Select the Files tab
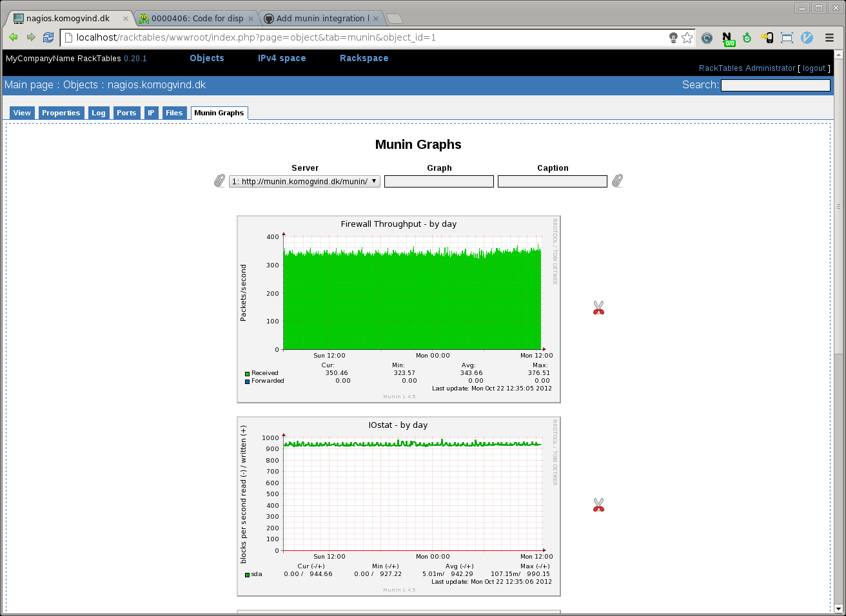The width and height of the screenshot is (846, 616). click(x=174, y=113)
